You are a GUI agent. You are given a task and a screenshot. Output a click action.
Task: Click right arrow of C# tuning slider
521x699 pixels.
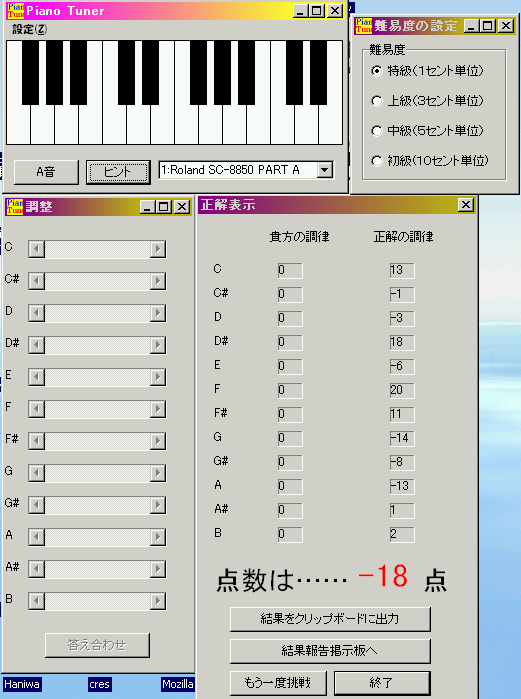click(x=158, y=281)
